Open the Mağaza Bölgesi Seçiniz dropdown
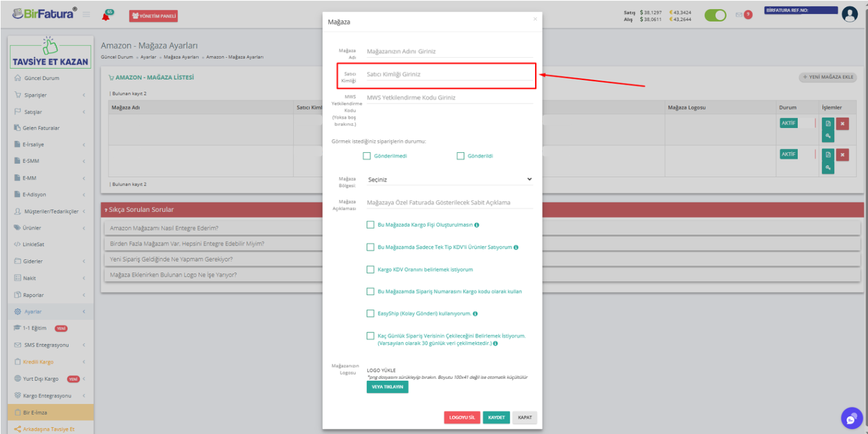The width and height of the screenshot is (868, 434). pos(450,180)
